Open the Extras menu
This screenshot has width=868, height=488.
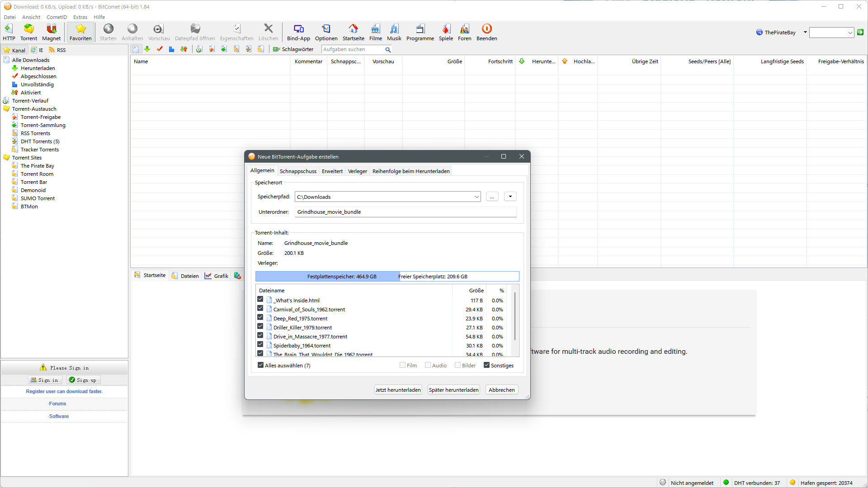coord(80,17)
